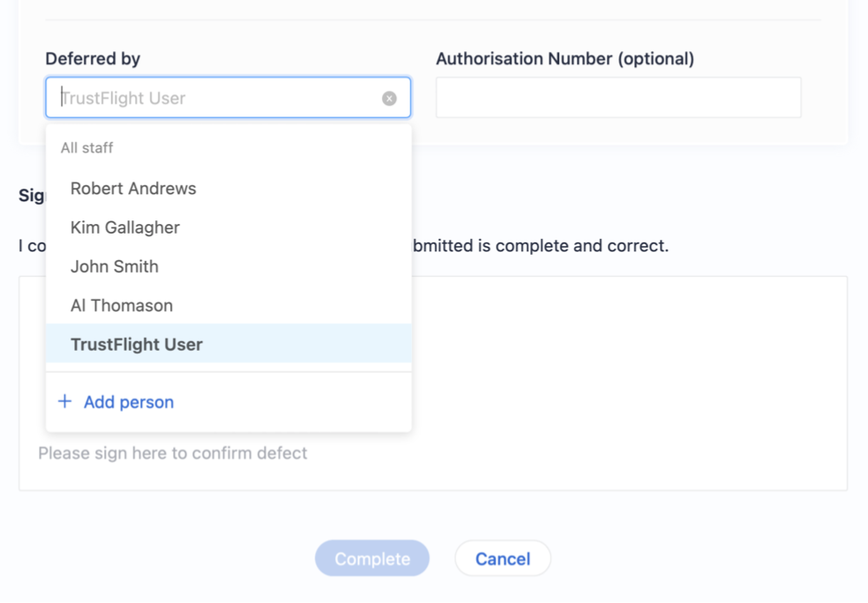Click the All staff group header
This screenshot has width=868, height=603.
click(x=86, y=148)
